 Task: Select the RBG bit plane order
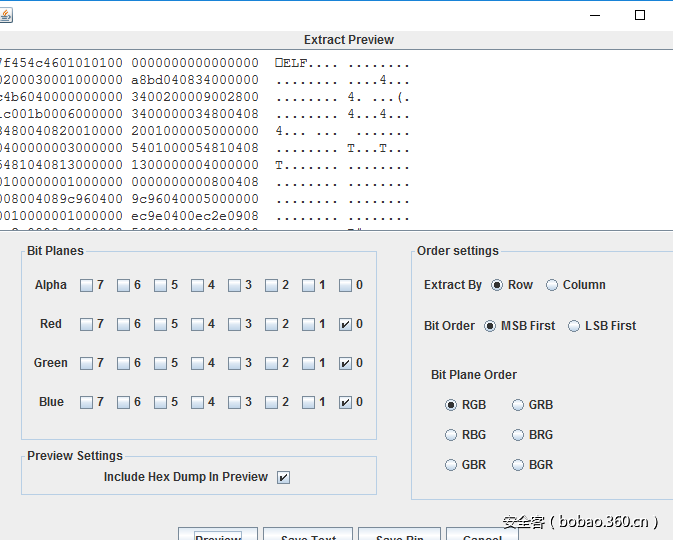(451, 435)
